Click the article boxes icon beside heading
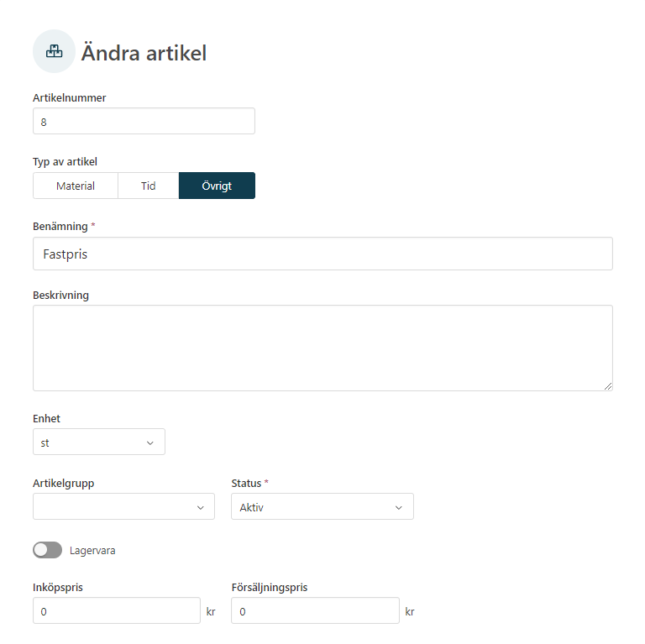This screenshot has height=644, width=645. pos(54,51)
